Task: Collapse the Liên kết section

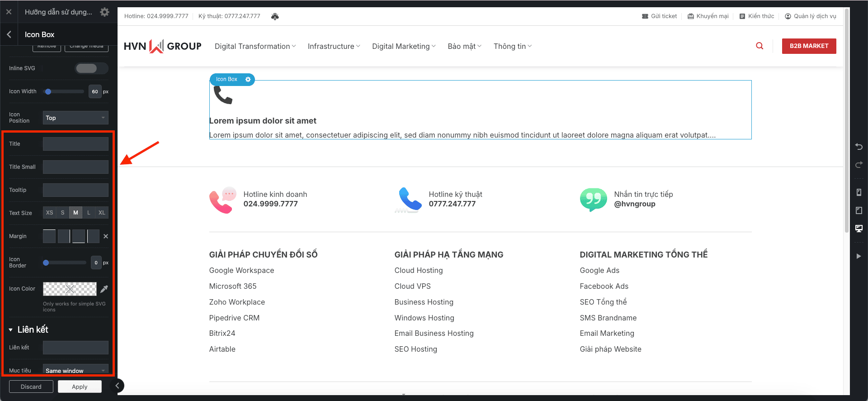Action: [10, 330]
